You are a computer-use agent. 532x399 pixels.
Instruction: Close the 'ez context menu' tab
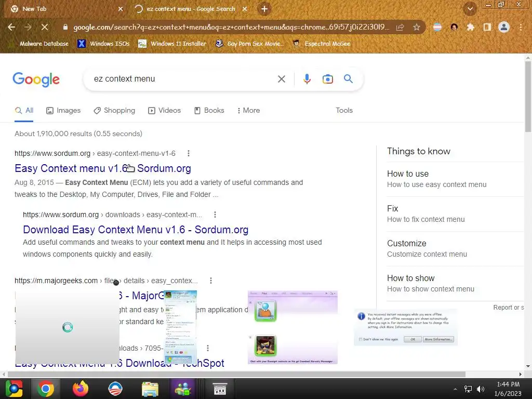(245, 9)
